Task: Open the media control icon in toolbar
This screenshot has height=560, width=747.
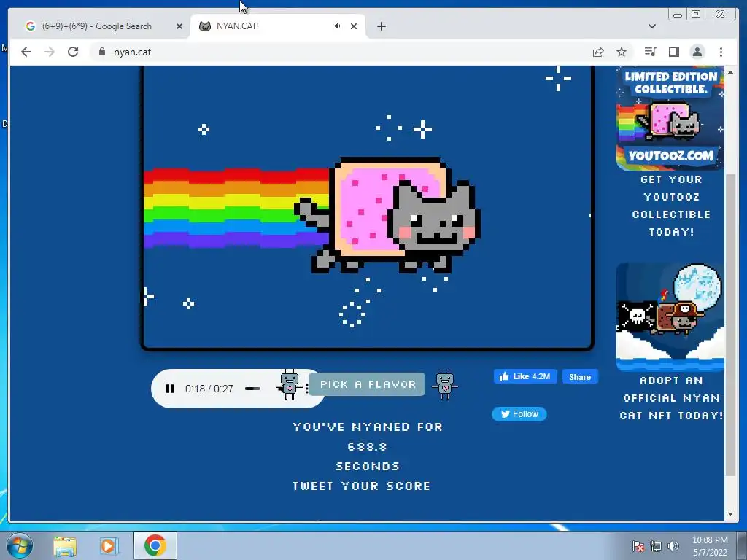Action: [650, 52]
